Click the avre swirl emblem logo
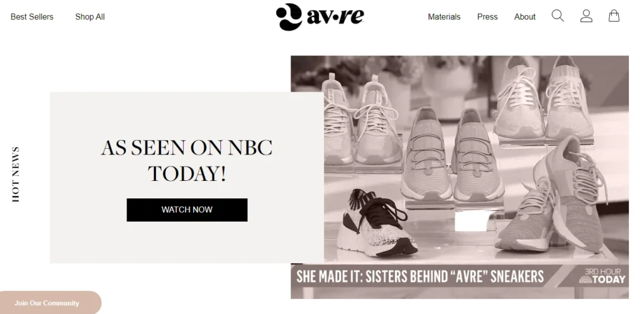The height and width of the screenshot is (314, 644). (289, 17)
